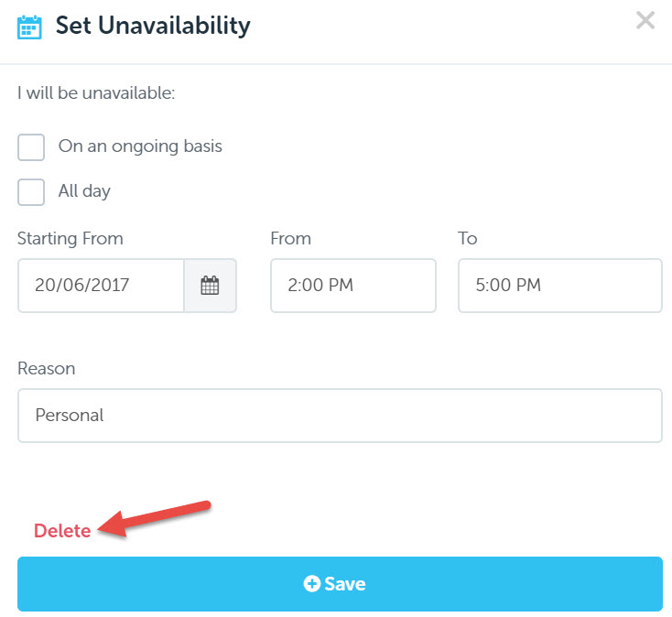This screenshot has width=672, height=617.
Task: Click into the Reason field containing Personal
Action: pyautogui.click(x=340, y=416)
